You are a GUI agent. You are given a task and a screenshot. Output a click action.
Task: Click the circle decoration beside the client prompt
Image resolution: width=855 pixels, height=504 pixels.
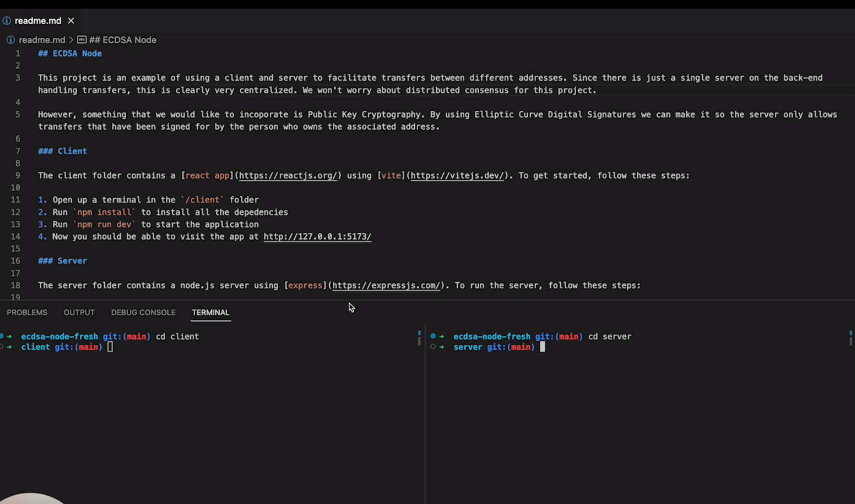coord(1,346)
